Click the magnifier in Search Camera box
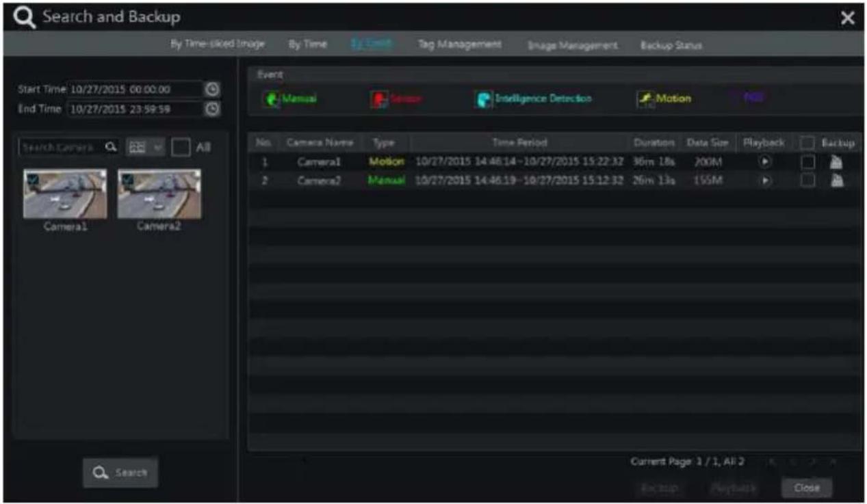This screenshot has height=504, width=867. click(x=111, y=147)
